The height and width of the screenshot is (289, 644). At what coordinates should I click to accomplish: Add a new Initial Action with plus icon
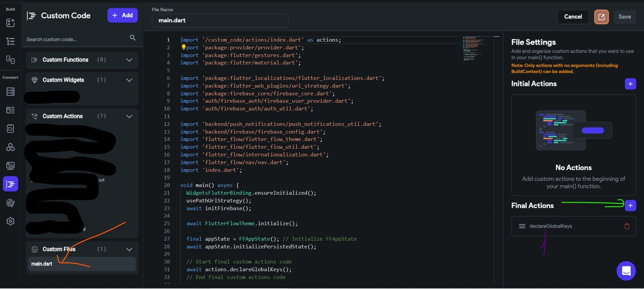[630, 84]
